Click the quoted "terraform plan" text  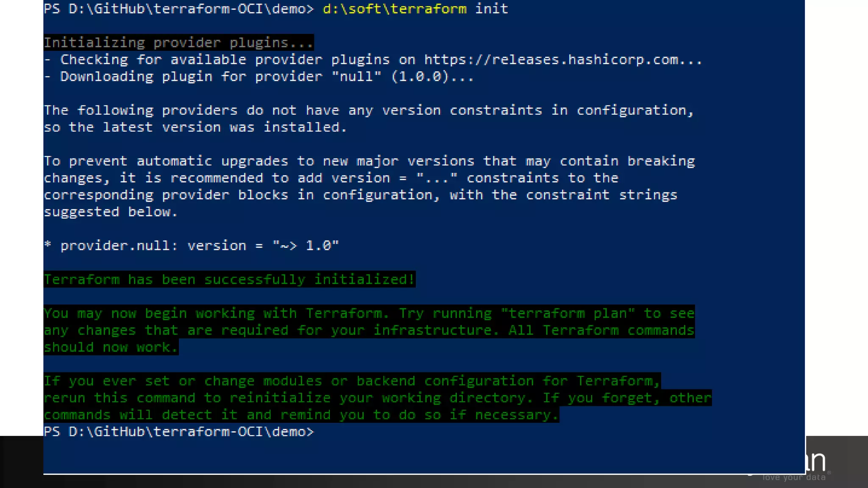568,313
